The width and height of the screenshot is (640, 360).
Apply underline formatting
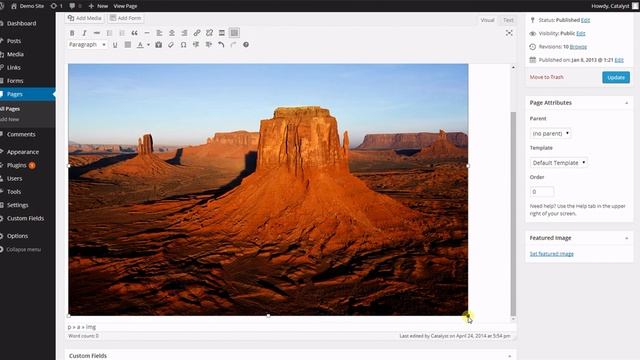coord(115,45)
